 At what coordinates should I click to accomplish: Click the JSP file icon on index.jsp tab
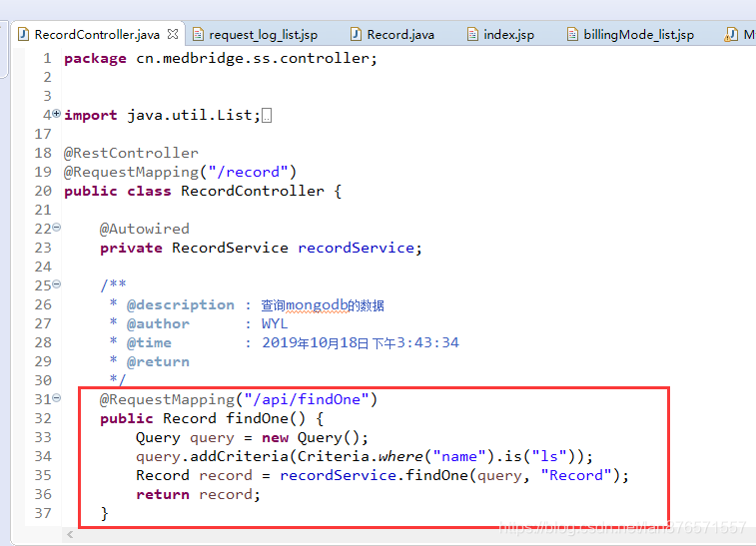pos(473,34)
